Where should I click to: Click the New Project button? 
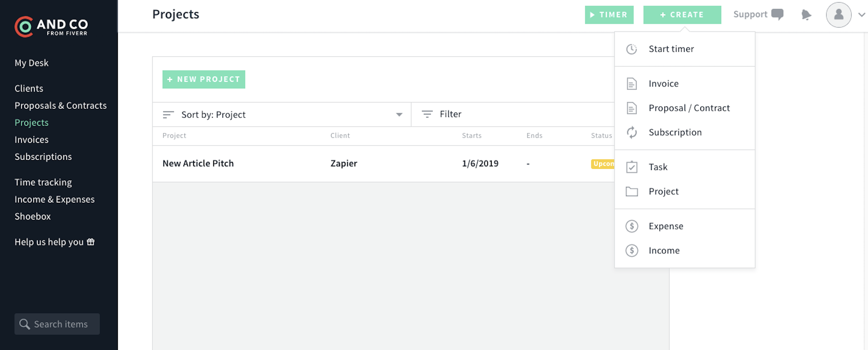click(204, 80)
